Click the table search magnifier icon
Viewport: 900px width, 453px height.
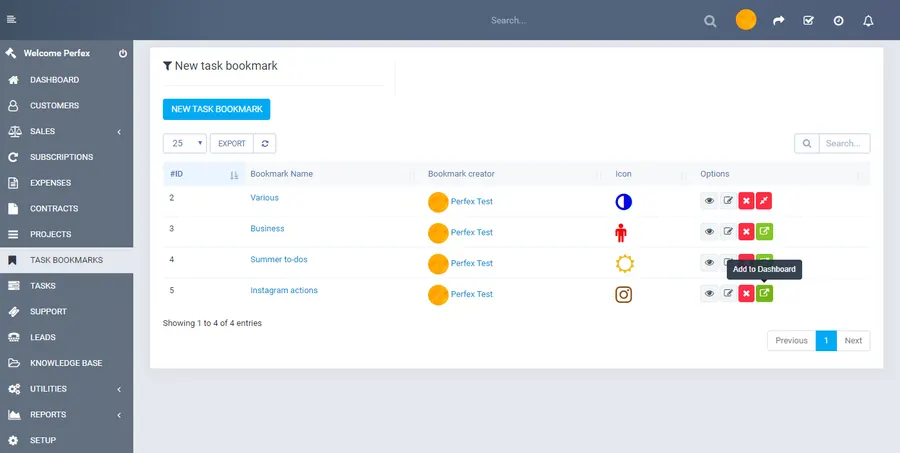click(x=806, y=144)
